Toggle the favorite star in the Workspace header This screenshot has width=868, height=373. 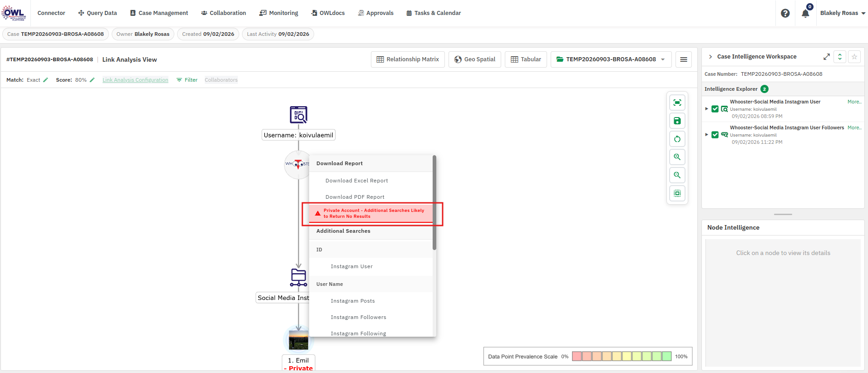click(x=854, y=57)
